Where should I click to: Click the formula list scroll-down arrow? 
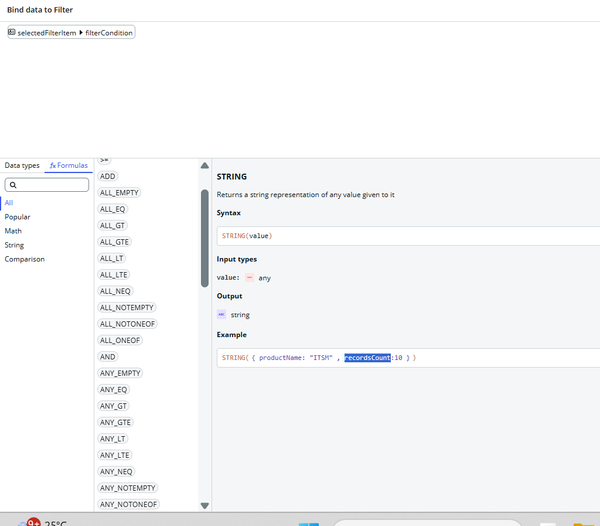point(205,506)
